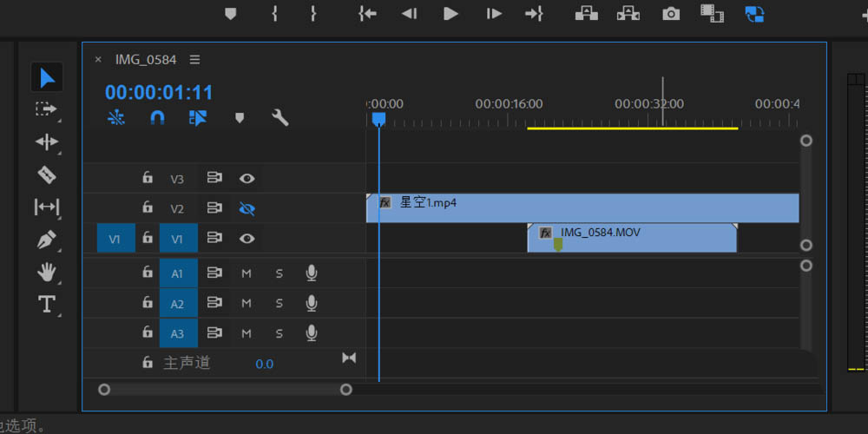Click the Lift button

(x=586, y=14)
